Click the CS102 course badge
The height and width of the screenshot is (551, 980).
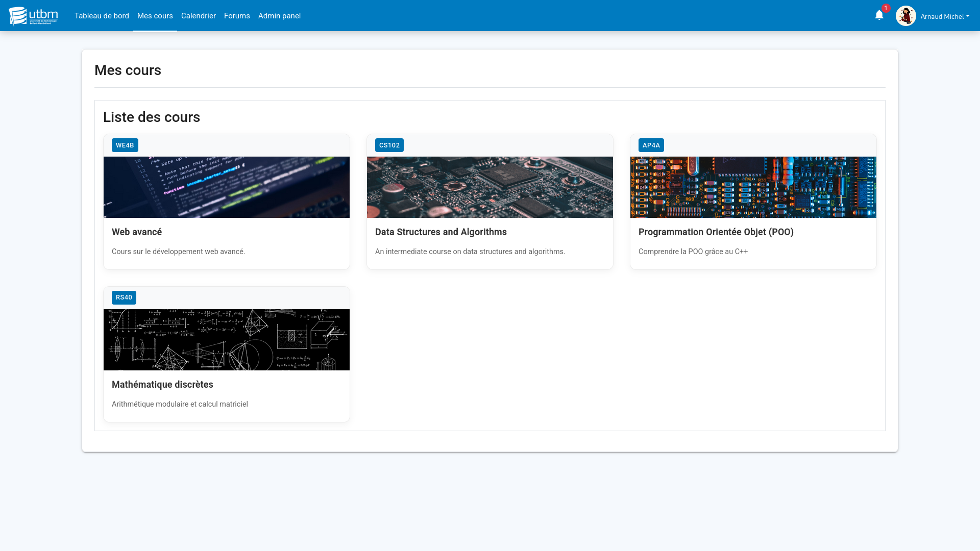click(389, 145)
